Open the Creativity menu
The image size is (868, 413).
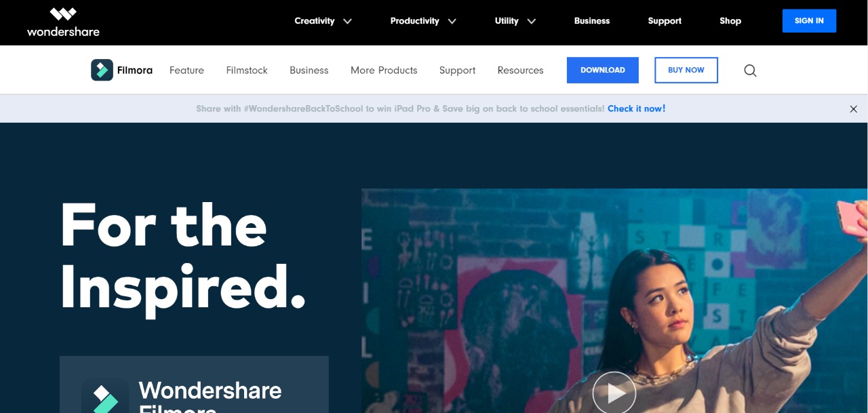click(315, 21)
